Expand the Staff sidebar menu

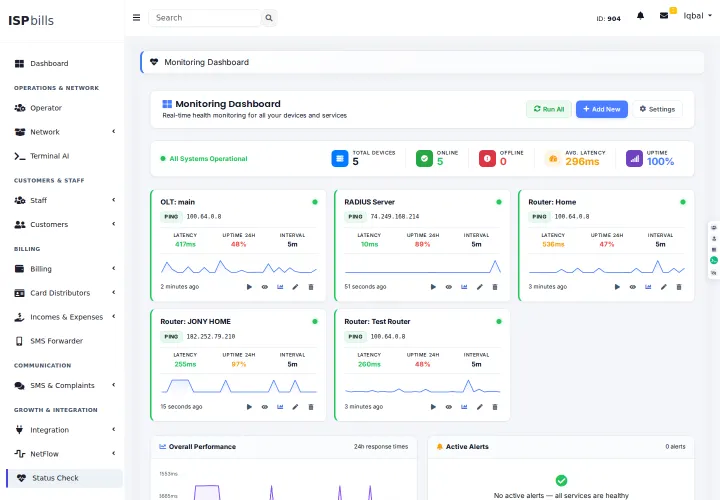click(64, 200)
